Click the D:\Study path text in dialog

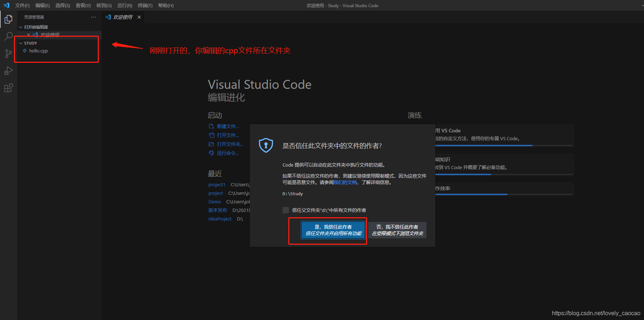pos(293,194)
